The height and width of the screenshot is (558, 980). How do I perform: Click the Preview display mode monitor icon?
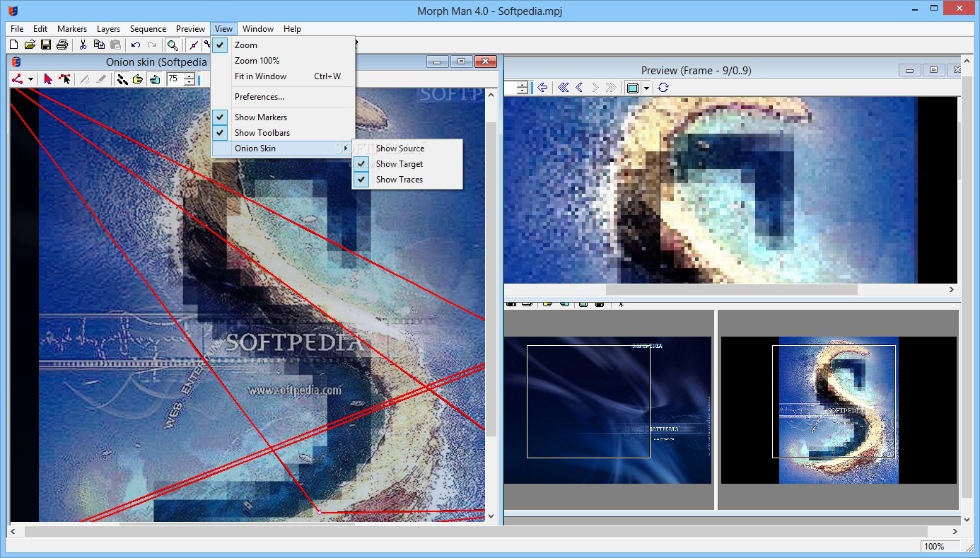pos(633,88)
